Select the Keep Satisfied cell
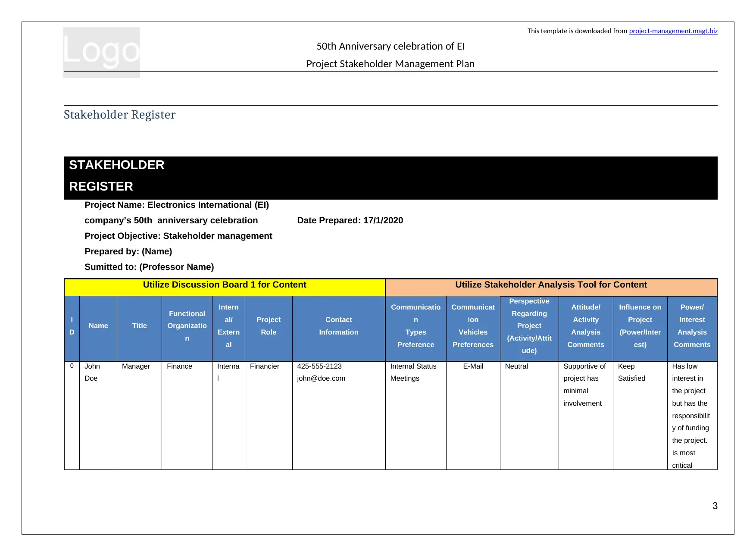Image resolution: width=756 pixels, height=535 pixels. tap(640, 415)
